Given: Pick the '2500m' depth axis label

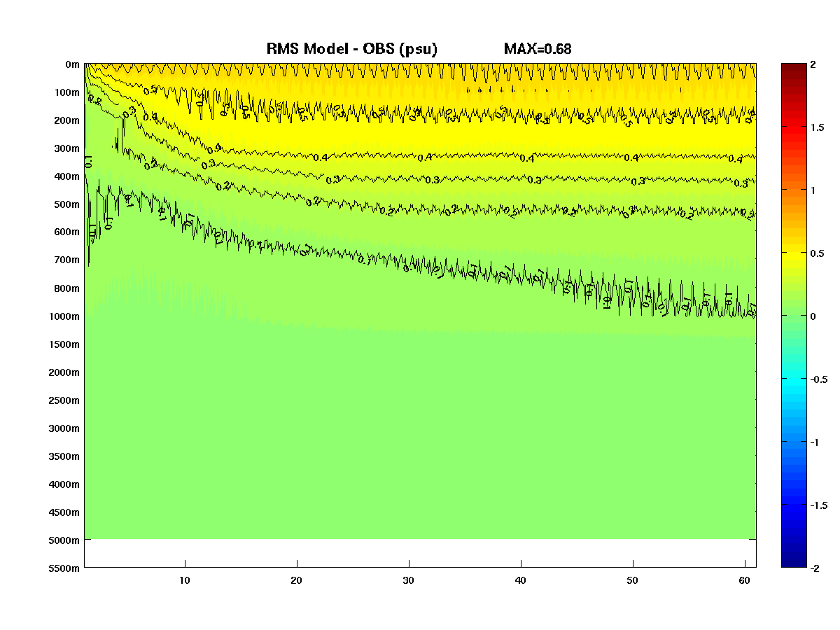Looking at the screenshot, I should click(64, 400).
